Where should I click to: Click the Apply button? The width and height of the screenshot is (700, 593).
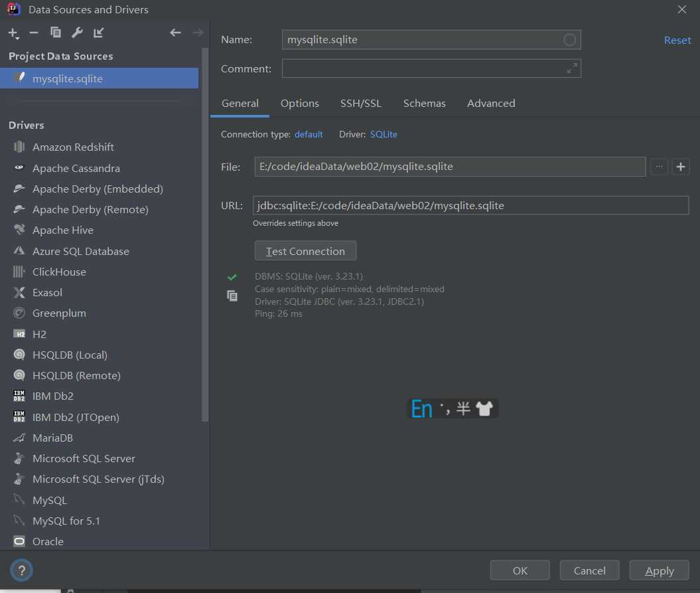(x=660, y=570)
